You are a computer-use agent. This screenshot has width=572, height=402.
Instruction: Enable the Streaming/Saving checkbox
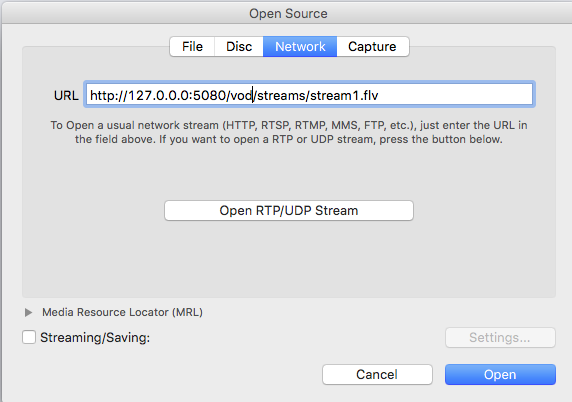[x=29, y=337]
